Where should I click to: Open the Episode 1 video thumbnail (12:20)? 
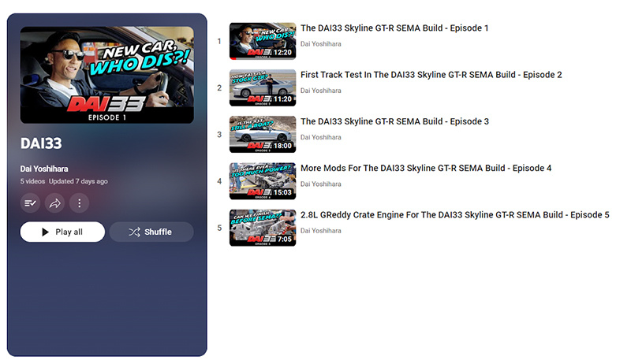(x=263, y=41)
